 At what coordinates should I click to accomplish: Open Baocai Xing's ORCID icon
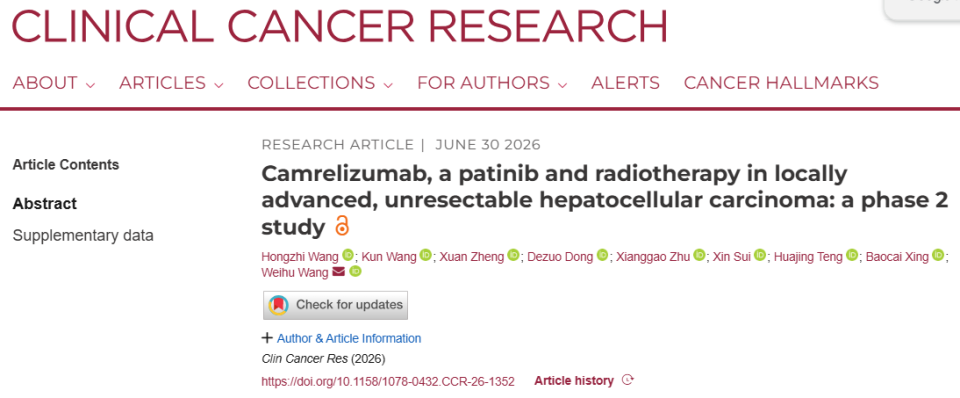coord(938,255)
